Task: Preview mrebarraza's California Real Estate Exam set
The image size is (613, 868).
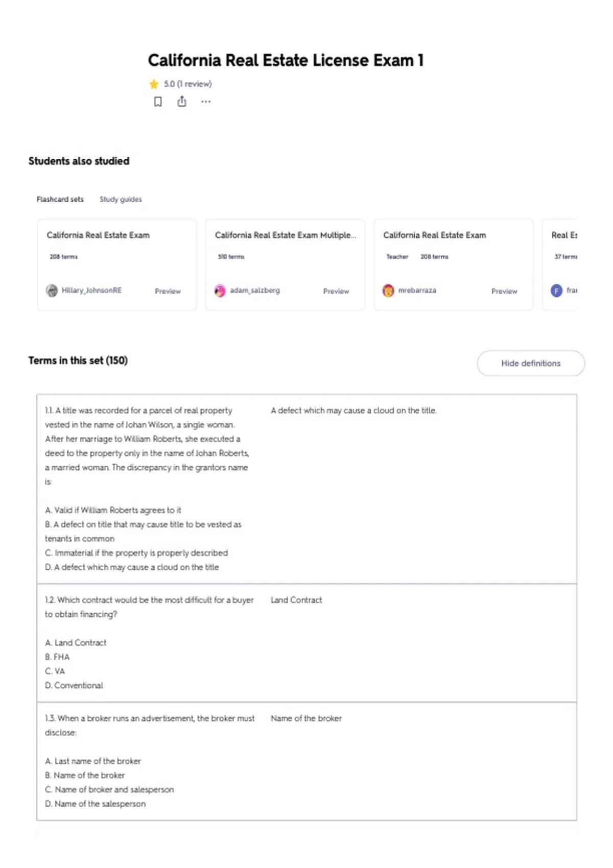Action: pos(504,291)
